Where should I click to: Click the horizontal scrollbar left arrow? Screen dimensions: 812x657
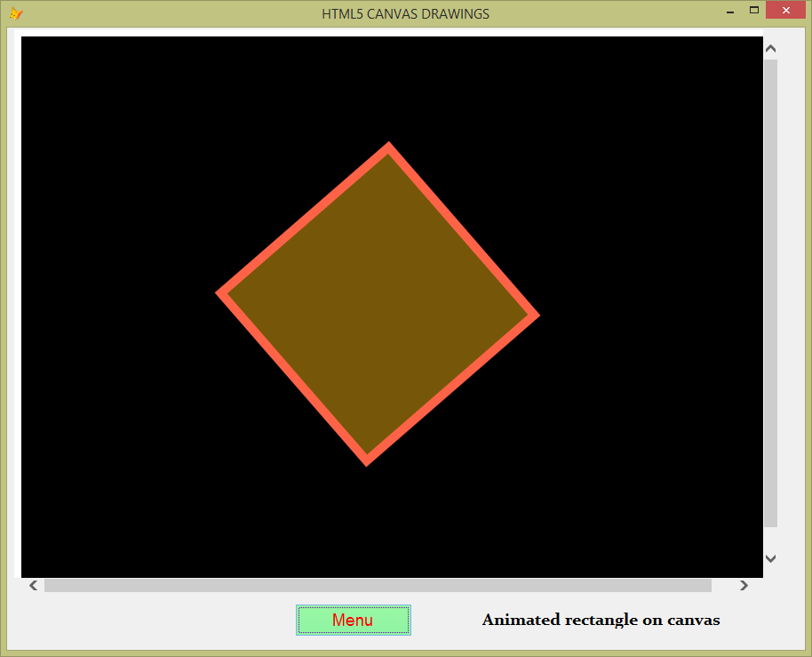[x=33, y=585]
